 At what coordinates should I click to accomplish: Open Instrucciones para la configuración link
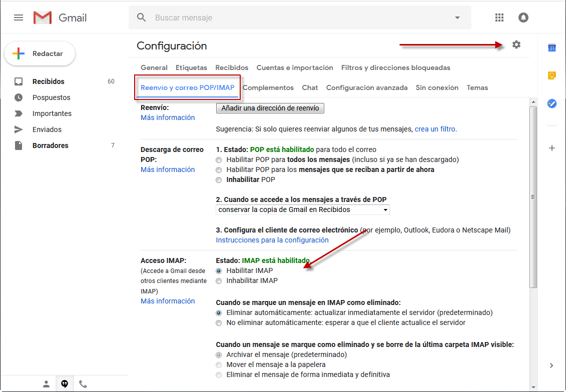[x=272, y=240]
